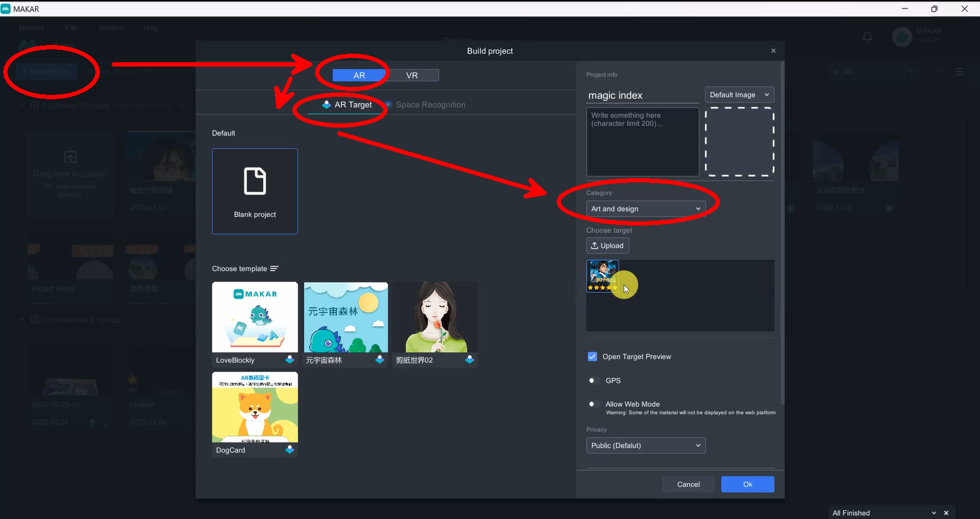Click the AR icon on LoveBlockly template
Viewport: 980px width, 519px height.
click(x=290, y=359)
